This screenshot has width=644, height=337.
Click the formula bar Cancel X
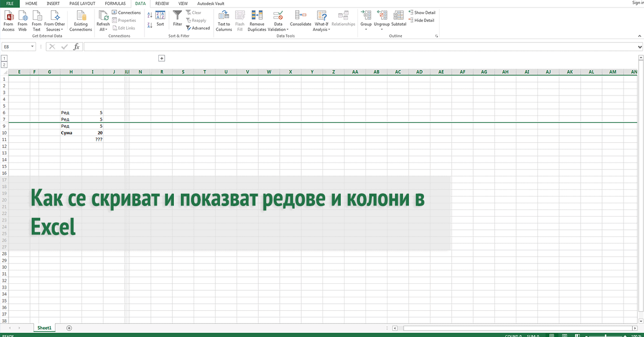pos(52,47)
